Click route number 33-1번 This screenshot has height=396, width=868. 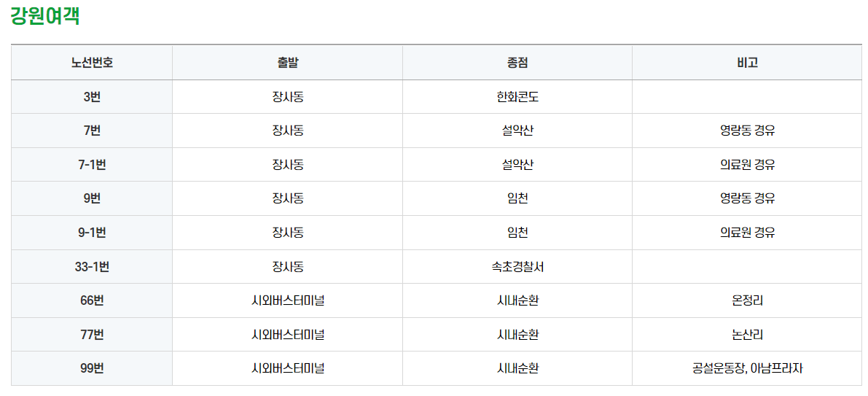92,266
